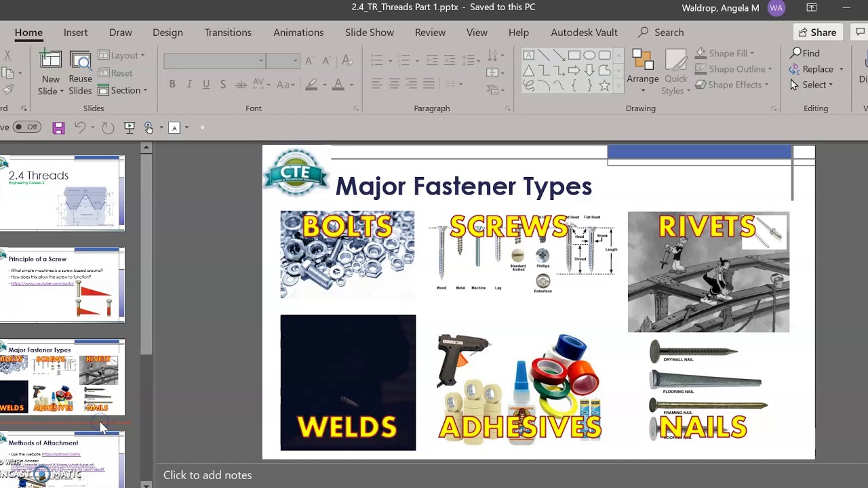The height and width of the screenshot is (488, 868).
Task: Click the Undo icon
Action: (x=80, y=127)
